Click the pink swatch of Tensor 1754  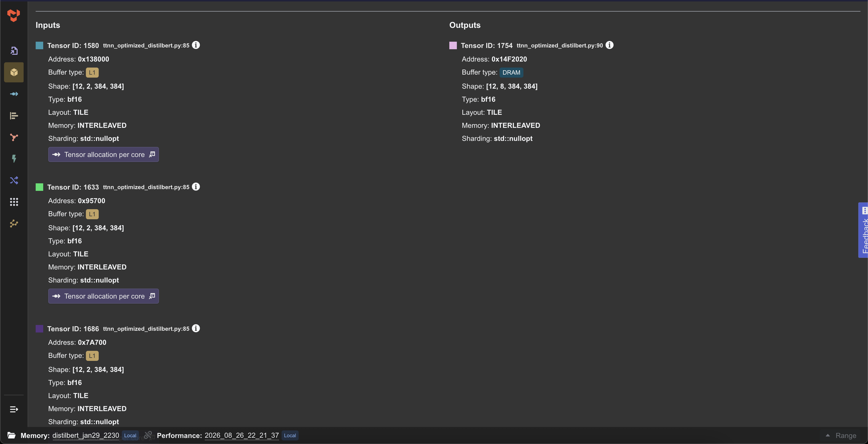pyautogui.click(x=453, y=45)
